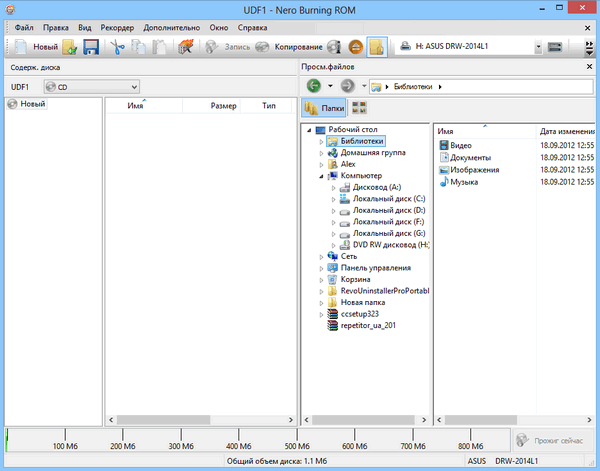The image size is (600, 471).
Task: Click the Размер column header
Action: click(x=223, y=105)
